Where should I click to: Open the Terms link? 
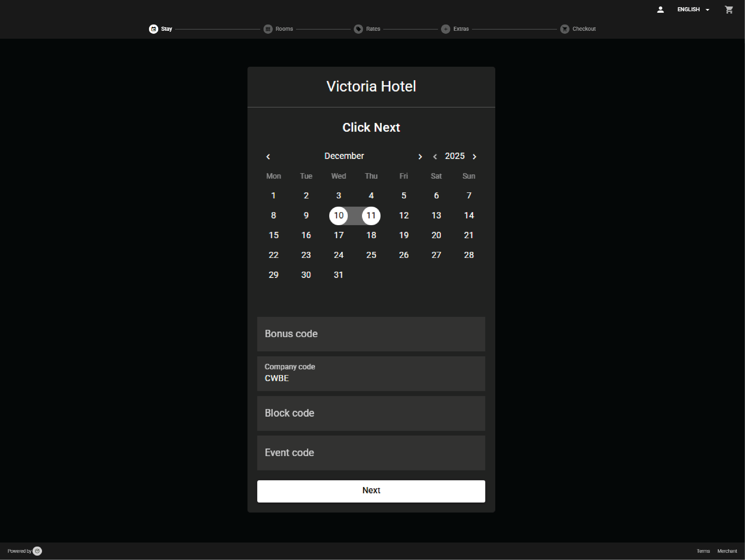(x=703, y=551)
